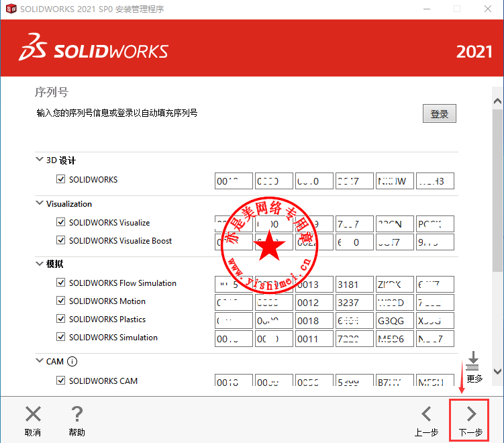Toggle SOLIDWORKS Simulation checkbox
Viewport: 504px width, 443px height.
click(x=61, y=336)
